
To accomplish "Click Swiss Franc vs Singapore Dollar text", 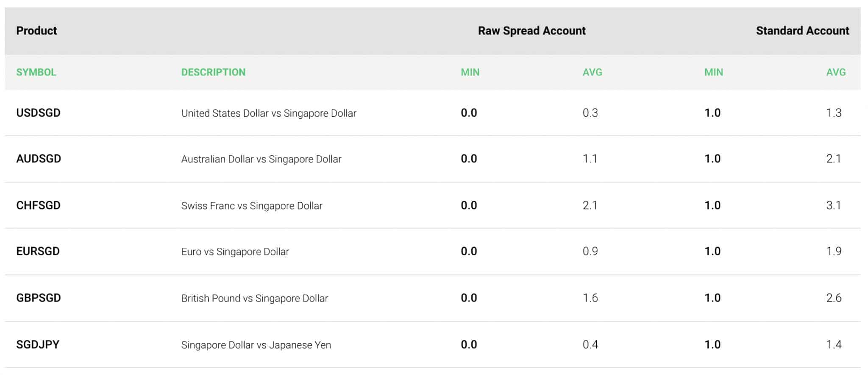I will click(x=252, y=206).
